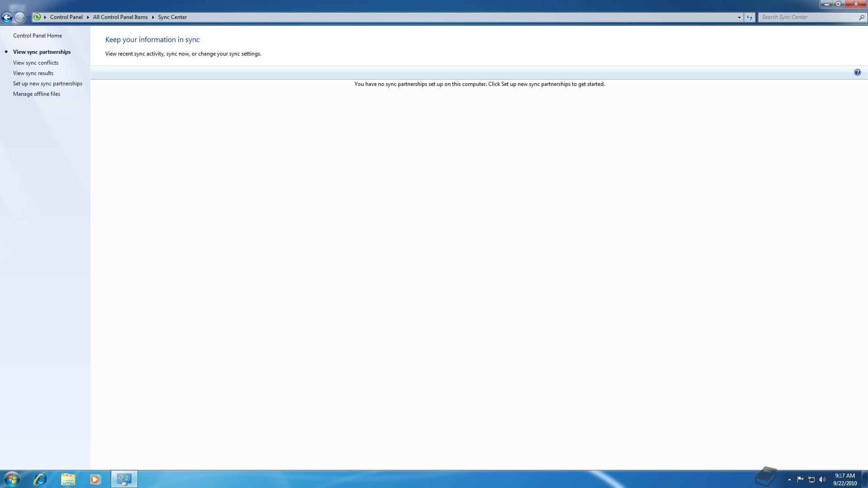Open the network tray icon
This screenshot has width=868, height=488.
(811, 479)
